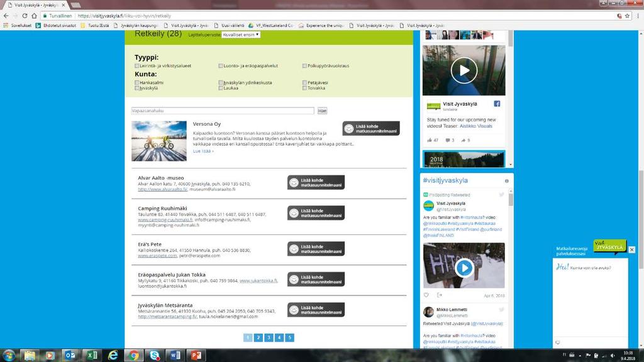Check the Toivakka checkbox

[x=304, y=88]
